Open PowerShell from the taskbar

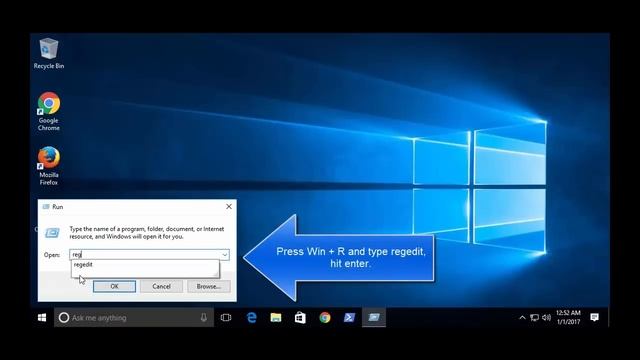(x=349, y=318)
